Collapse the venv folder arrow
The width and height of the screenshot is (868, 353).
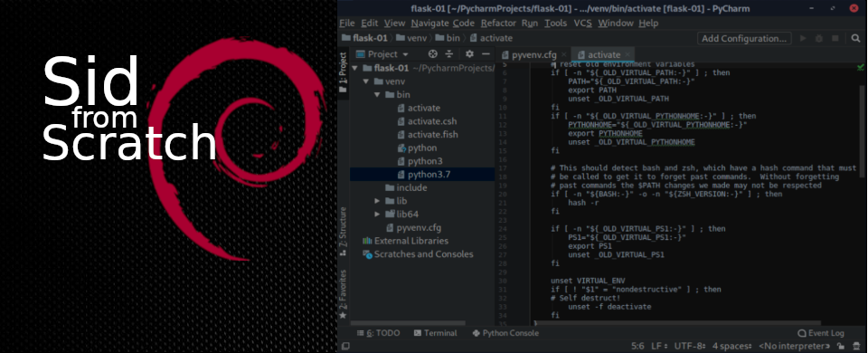[365, 81]
